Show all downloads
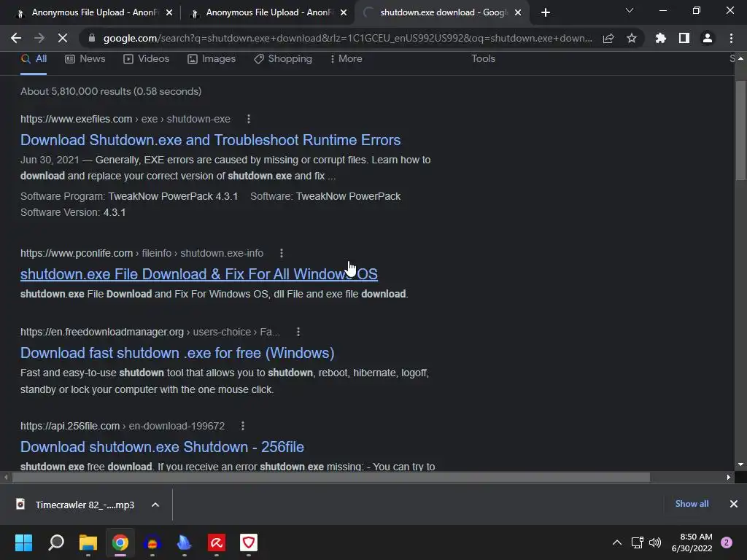The width and height of the screenshot is (747, 560). tap(692, 504)
